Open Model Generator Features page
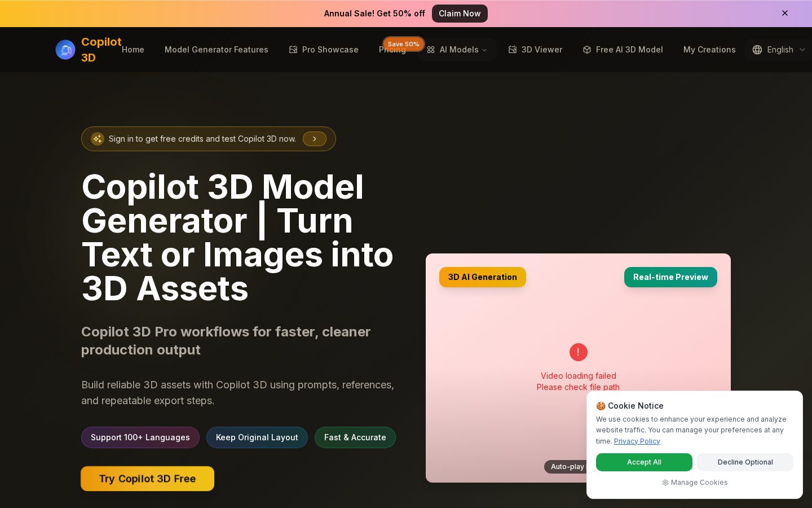 click(x=217, y=50)
